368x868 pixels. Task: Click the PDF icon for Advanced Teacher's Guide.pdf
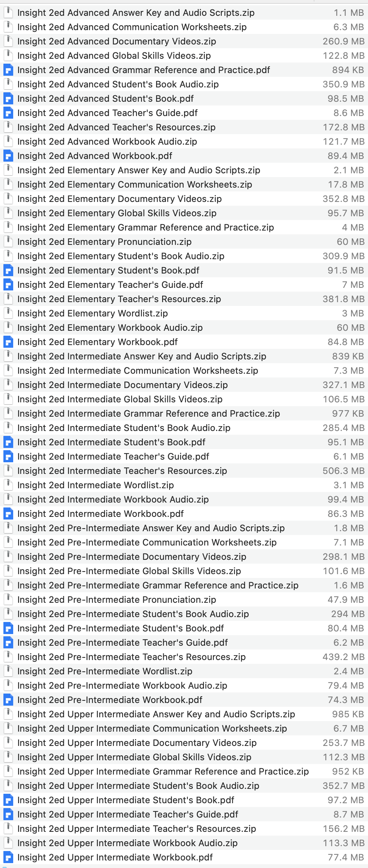[x=8, y=113]
